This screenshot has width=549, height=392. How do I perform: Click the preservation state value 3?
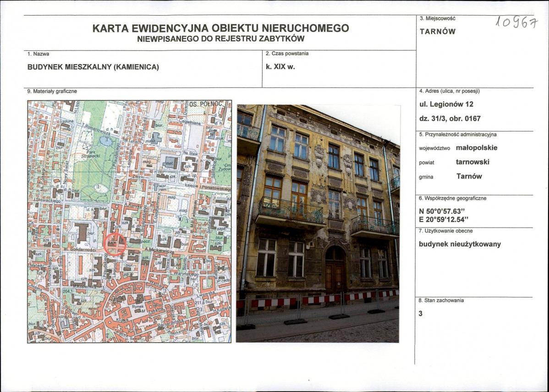[x=421, y=314]
